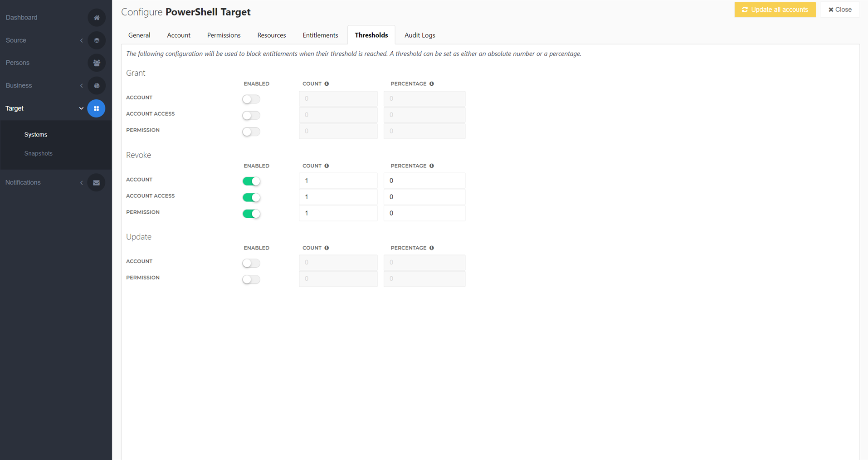Image resolution: width=868 pixels, height=460 pixels.
Task: Enable Grant ACCOUNT threshold toggle
Action: click(251, 99)
